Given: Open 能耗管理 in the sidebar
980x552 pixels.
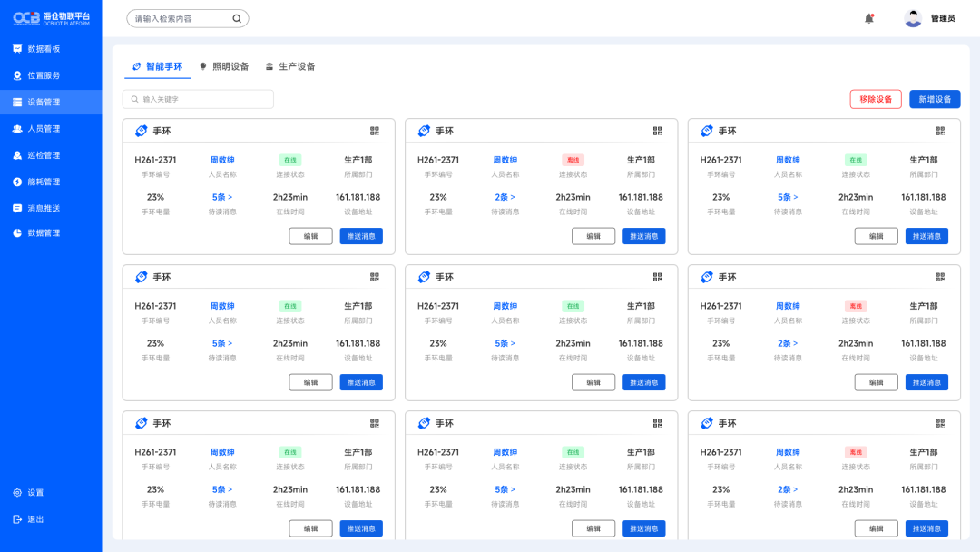Looking at the screenshot, I should click(44, 182).
